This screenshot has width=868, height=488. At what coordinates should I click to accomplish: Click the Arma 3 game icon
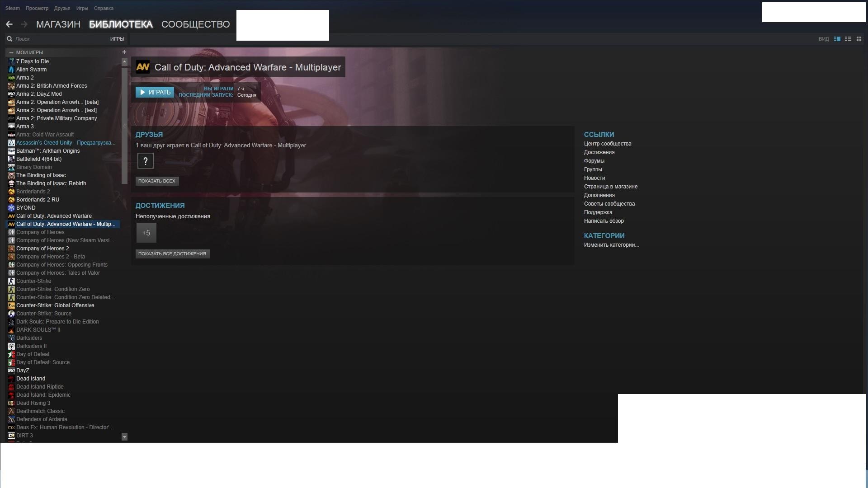click(x=11, y=127)
